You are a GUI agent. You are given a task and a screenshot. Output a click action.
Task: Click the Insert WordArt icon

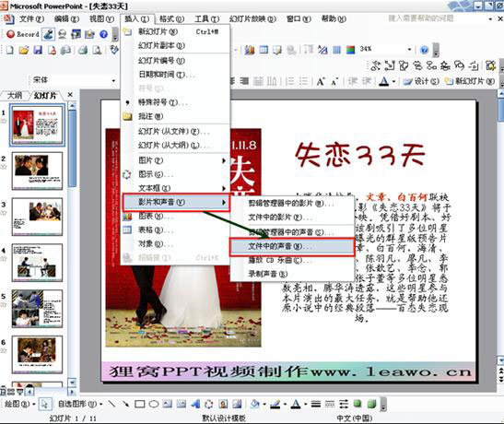[194, 404]
